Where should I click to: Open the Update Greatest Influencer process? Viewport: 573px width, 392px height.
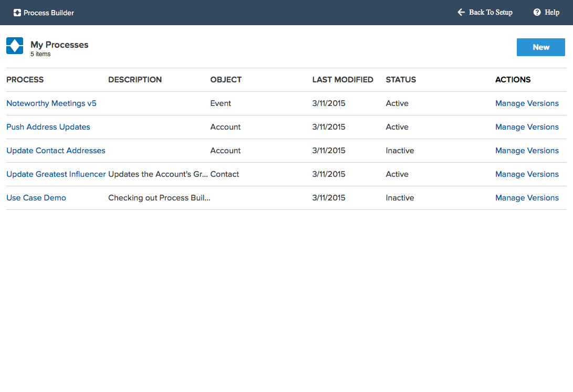coord(56,174)
